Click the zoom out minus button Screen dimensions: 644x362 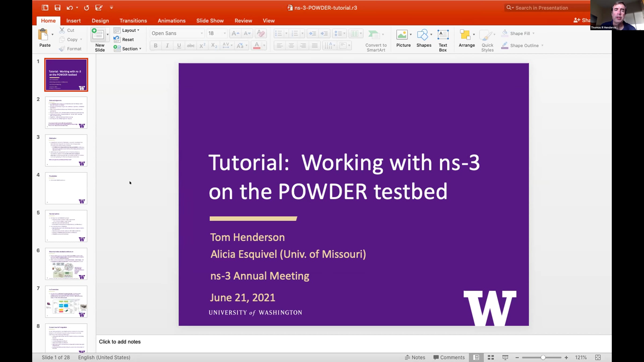point(517,357)
